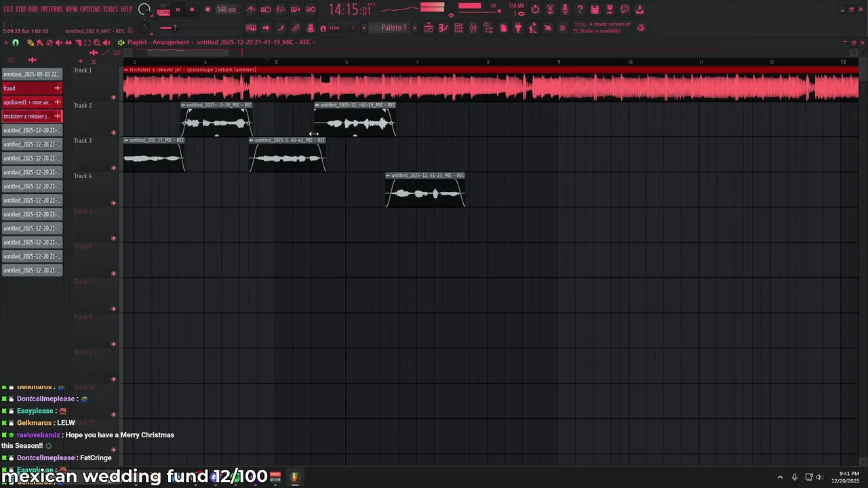The image size is (868, 488).
Task: Open the Windows tray volume icon
Action: [820, 477]
